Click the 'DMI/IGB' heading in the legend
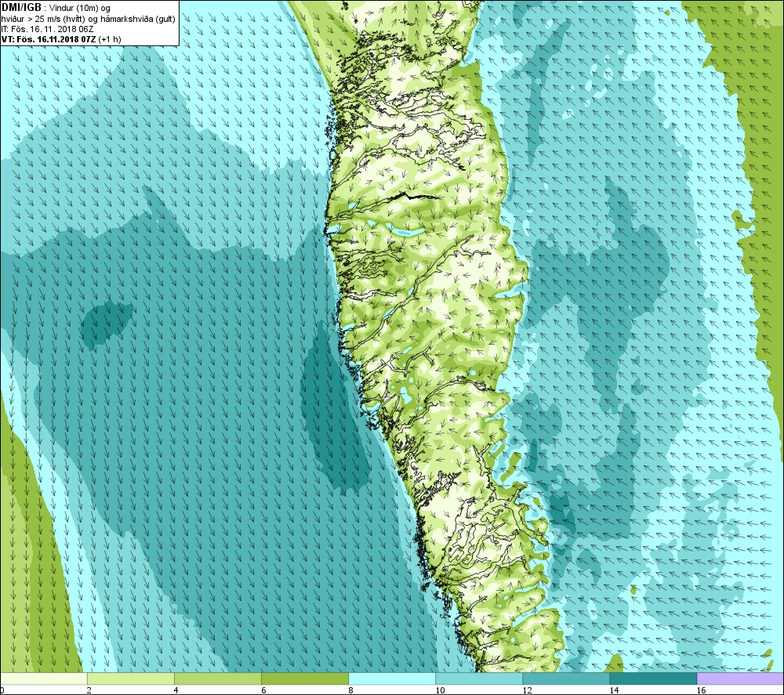The width and height of the screenshot is (784, 695). (21, 8)
